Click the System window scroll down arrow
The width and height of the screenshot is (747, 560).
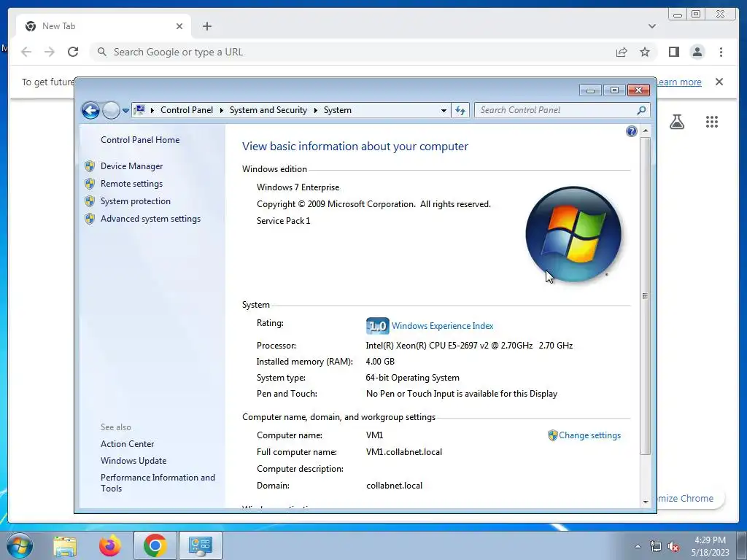pos(646,502)
